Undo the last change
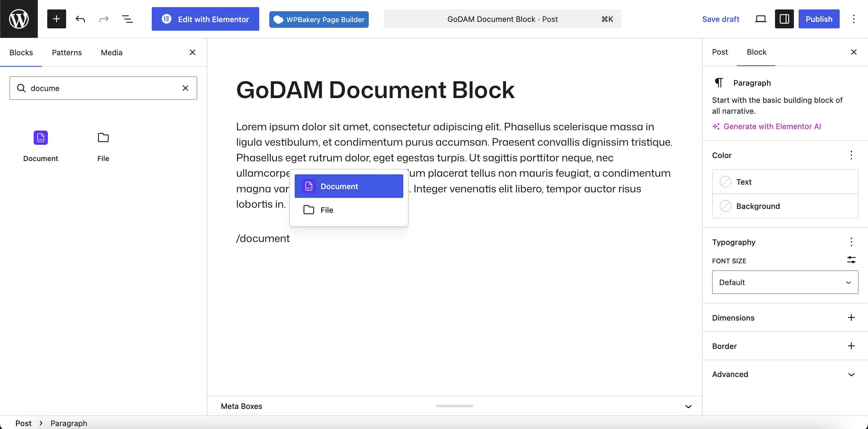 click(x=80, y=19)
